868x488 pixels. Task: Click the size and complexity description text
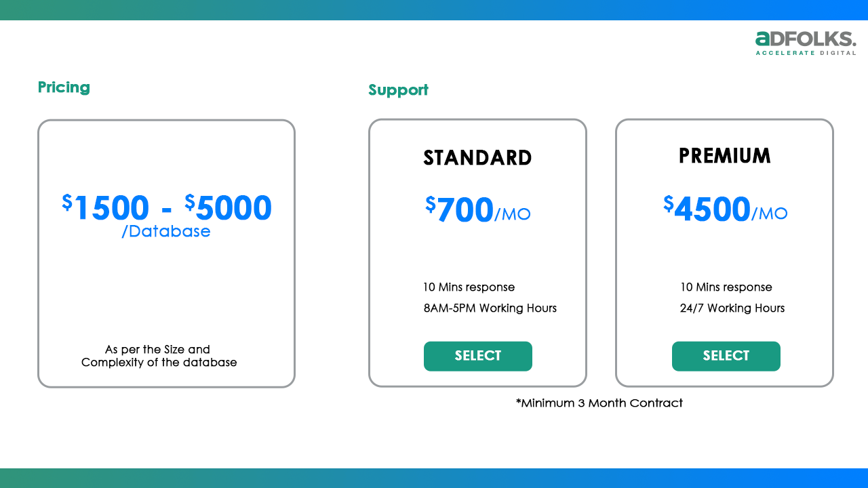159,356
